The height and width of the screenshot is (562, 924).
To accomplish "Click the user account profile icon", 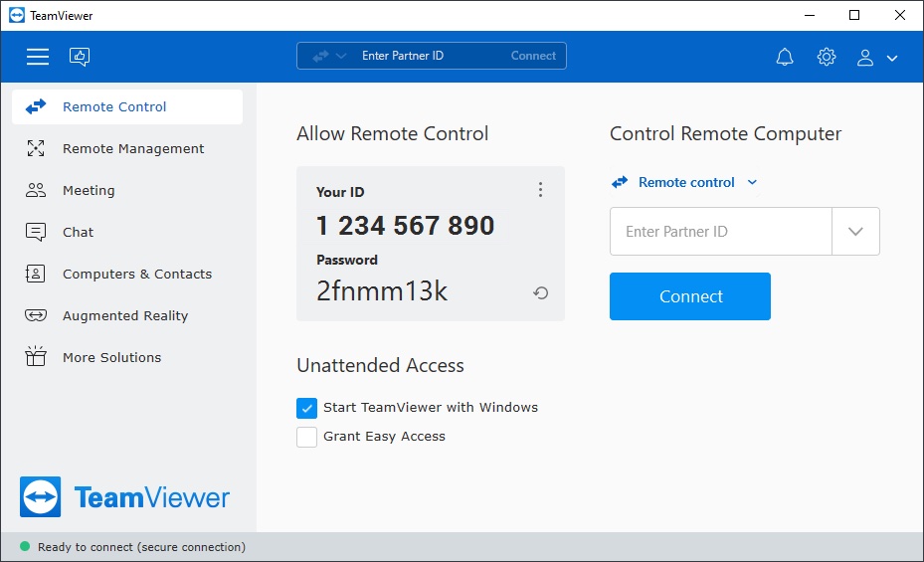I will [865, 58].
